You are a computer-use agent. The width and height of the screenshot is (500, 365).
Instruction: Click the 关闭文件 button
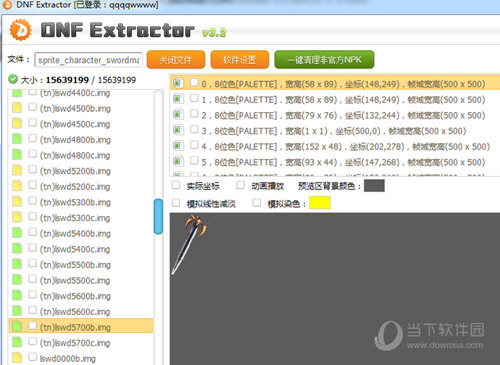[176, 60]
